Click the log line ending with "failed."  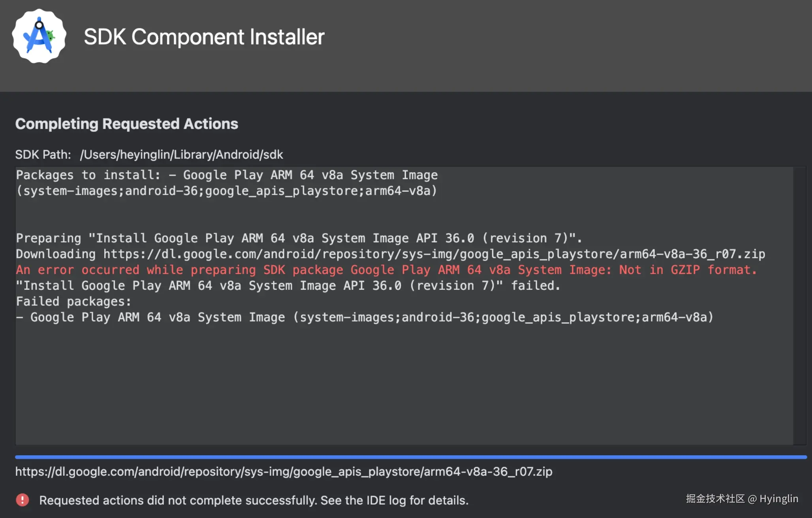pos(288,285)
